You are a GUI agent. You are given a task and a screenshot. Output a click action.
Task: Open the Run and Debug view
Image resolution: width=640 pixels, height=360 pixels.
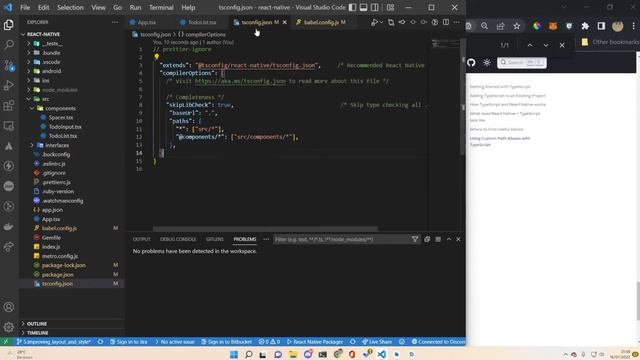pyautogui.click(x=9, y=85)
